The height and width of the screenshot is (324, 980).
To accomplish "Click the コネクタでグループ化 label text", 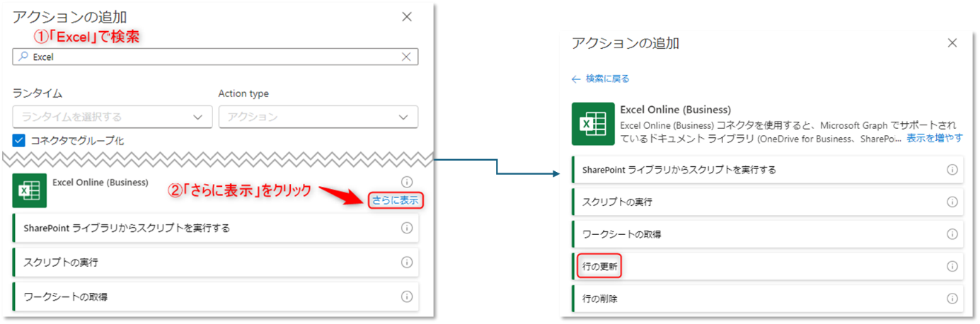I will (77, 140).
